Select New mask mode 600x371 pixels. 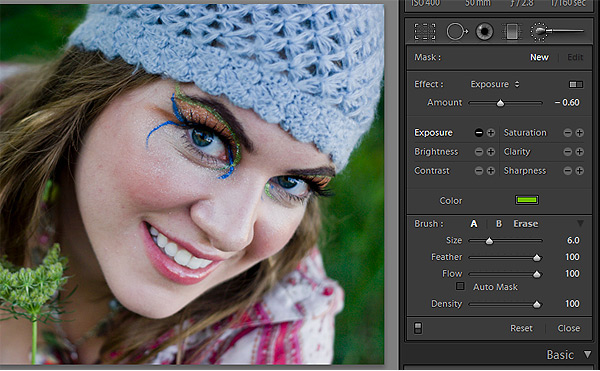[x=539, y=57]
